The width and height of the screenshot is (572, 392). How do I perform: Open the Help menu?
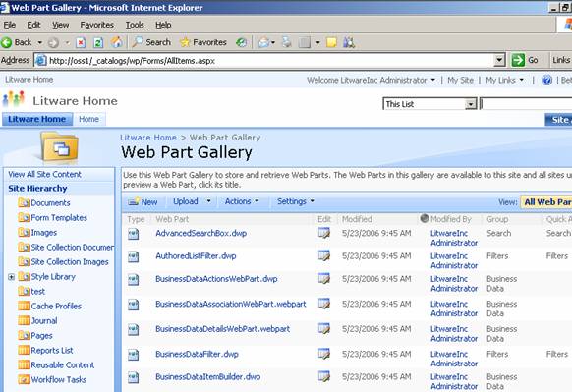click(x=163, y=25)
